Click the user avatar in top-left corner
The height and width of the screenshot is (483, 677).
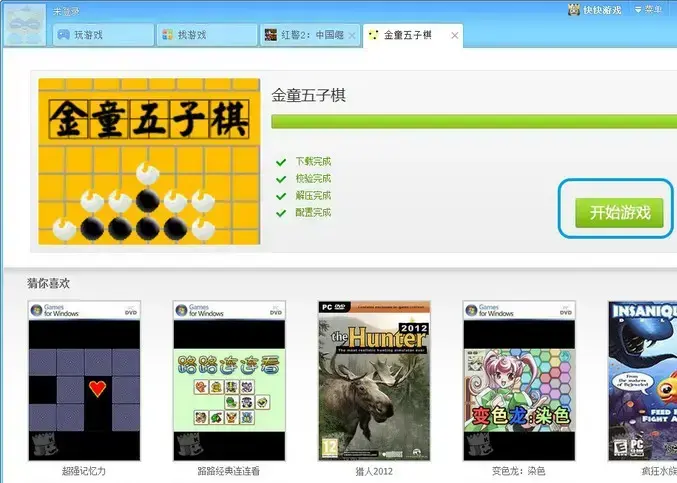25,24
